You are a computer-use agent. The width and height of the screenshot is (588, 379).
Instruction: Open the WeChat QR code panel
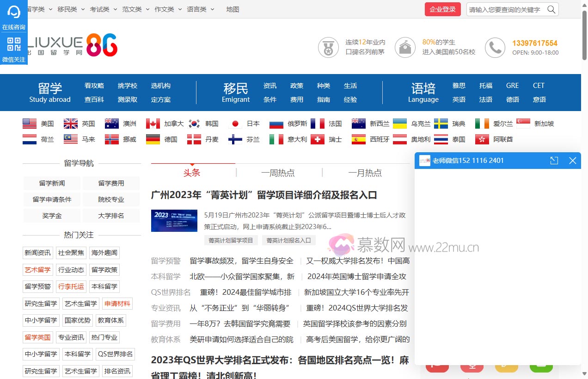(x=13, y=44)
